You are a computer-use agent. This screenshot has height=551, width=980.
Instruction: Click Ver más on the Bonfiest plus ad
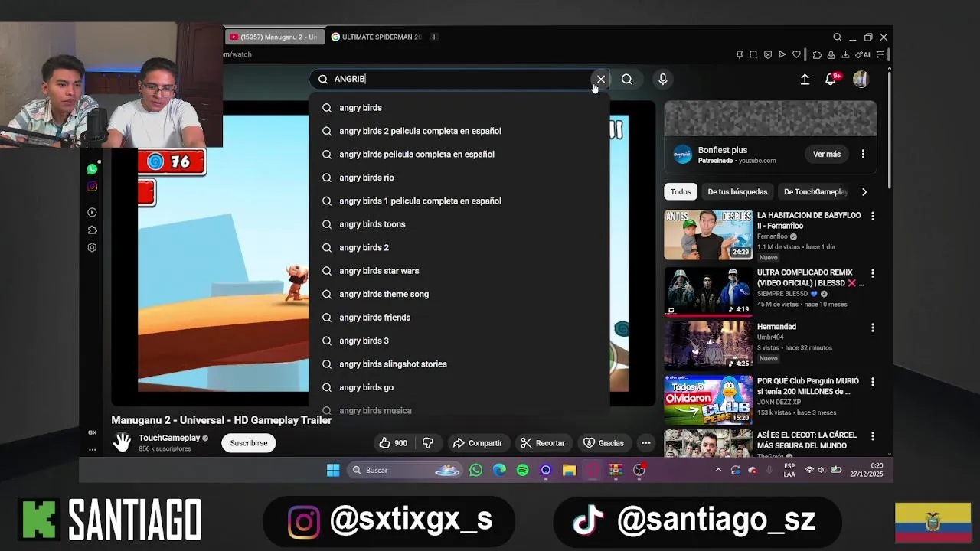pos(827,154)
